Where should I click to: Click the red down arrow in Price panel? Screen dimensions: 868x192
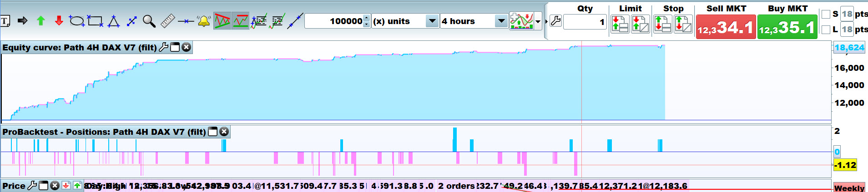pyautogui.click(x=66, y=186)
